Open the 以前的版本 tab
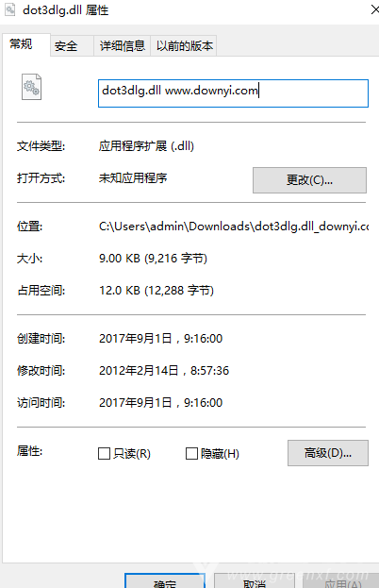 tap(184, 46)
